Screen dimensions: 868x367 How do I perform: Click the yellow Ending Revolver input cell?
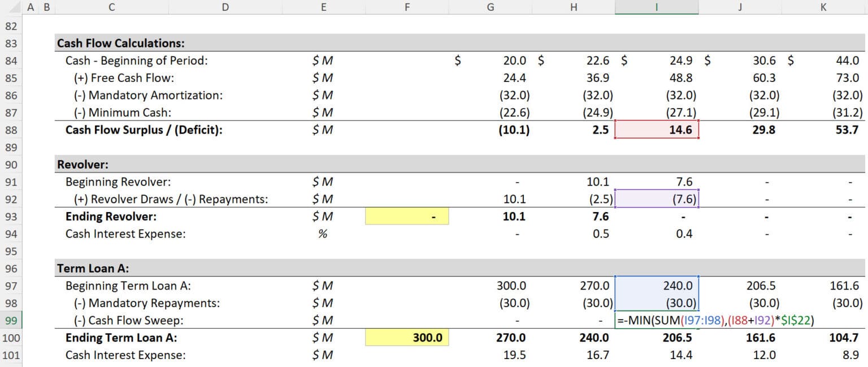tap(407, 216)
